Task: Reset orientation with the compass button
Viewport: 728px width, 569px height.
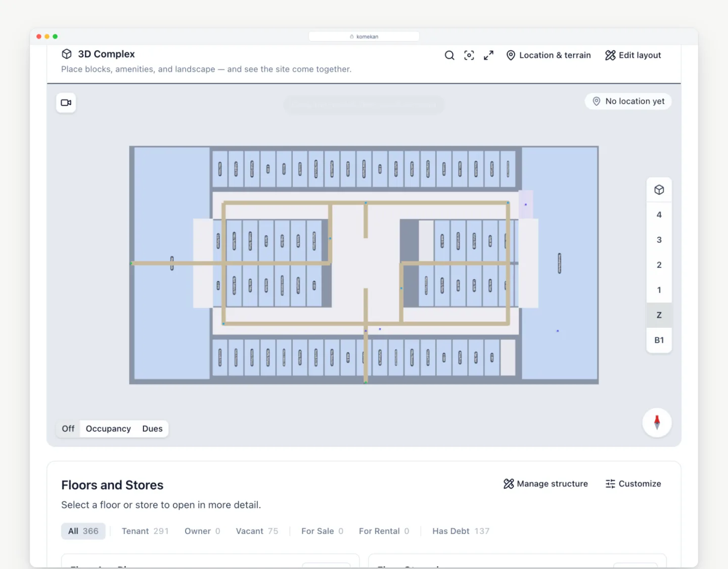Action: click(657, 422)
